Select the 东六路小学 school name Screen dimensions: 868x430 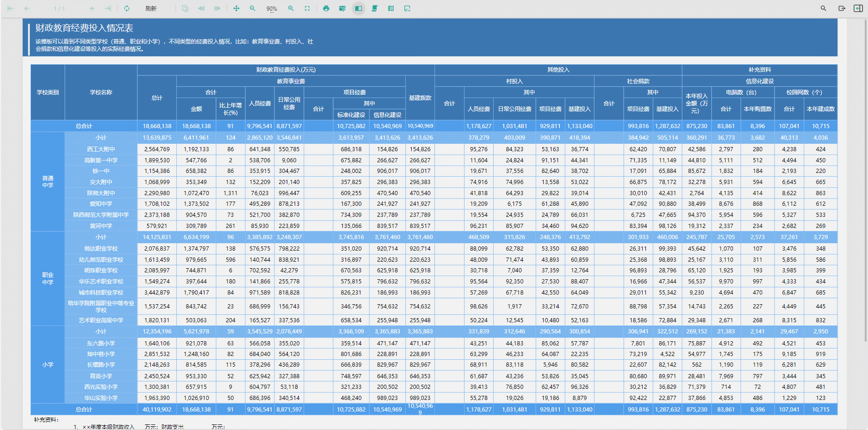pos(101,344)
